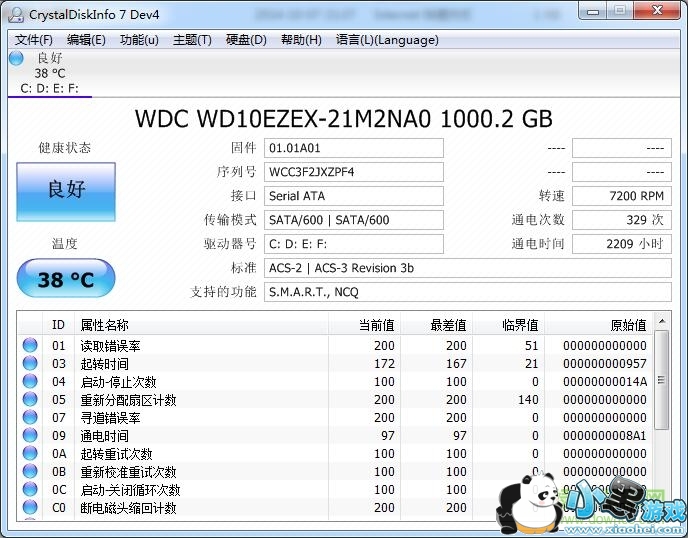Open the 功能(u) menu

[x=139, y=40]
